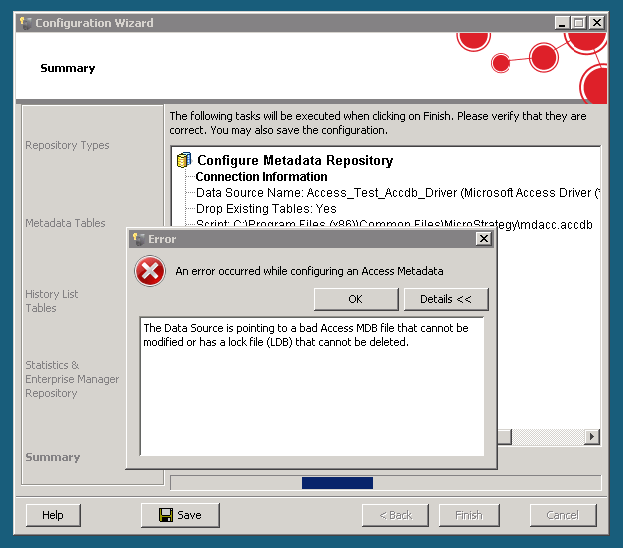Click the Summary page heading
Viewport: 623px width, 548px height.
click(68, 68)
